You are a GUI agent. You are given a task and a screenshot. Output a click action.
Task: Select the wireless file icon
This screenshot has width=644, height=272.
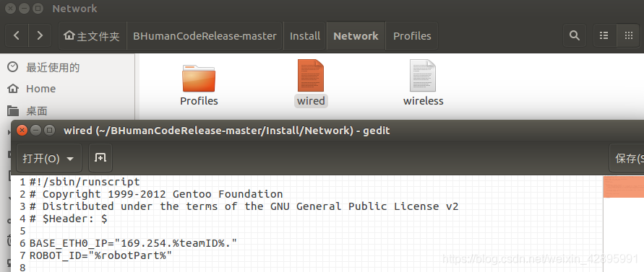(423, 76)
